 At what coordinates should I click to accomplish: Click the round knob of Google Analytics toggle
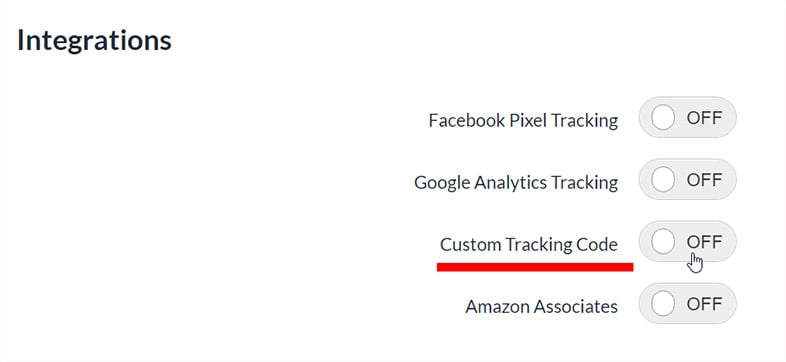click(663, 179)
